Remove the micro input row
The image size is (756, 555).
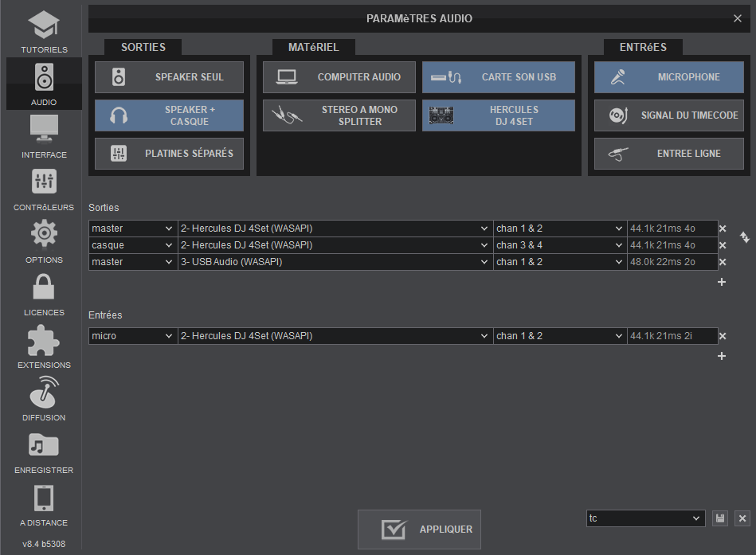pyautogui.click(x=723, y=336)
